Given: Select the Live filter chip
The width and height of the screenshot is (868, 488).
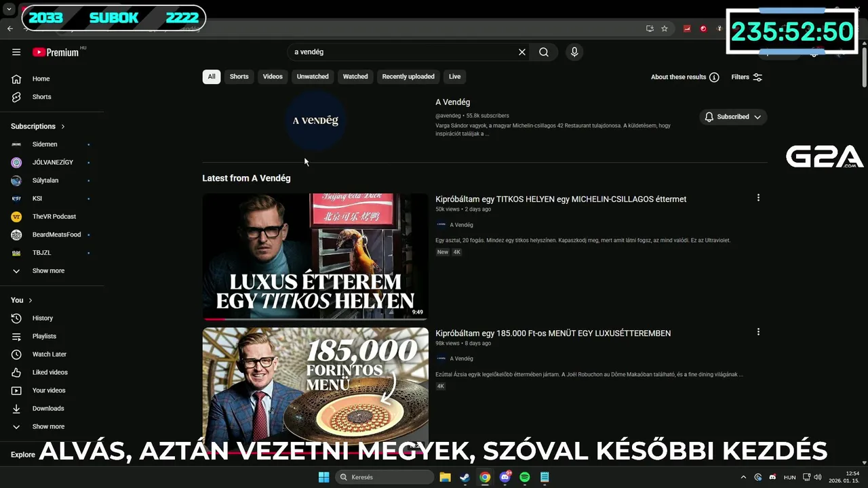Looking at the screenshot, I should coord(454,77).
